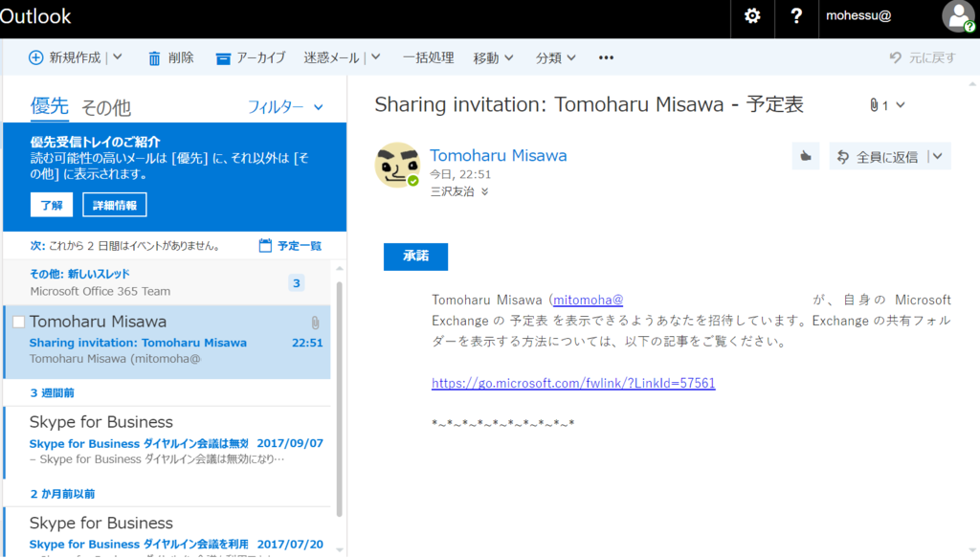Open Tomoharu Misawa sender name link
Screen dimensions: 980x558
click(498, 155)
